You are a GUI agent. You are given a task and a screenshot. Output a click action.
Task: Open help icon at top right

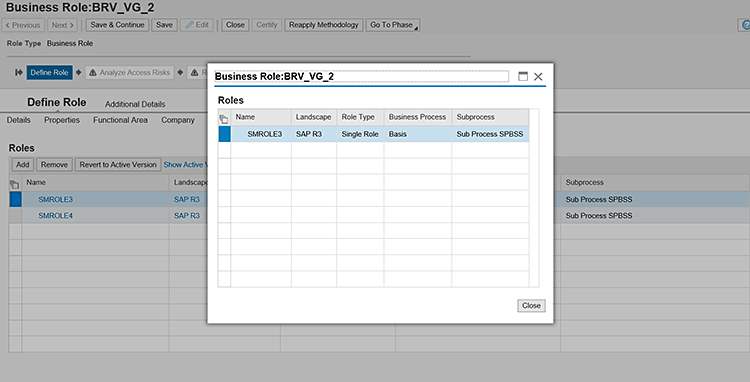[x=745, y=25]
